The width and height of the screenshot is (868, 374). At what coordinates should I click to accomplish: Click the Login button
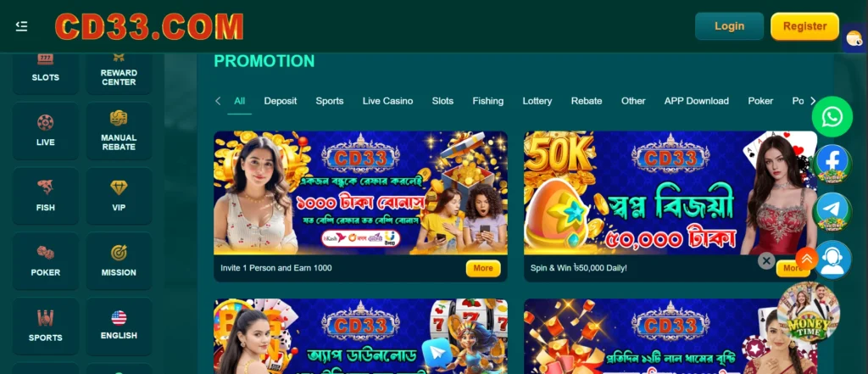[x=729, y=26]
